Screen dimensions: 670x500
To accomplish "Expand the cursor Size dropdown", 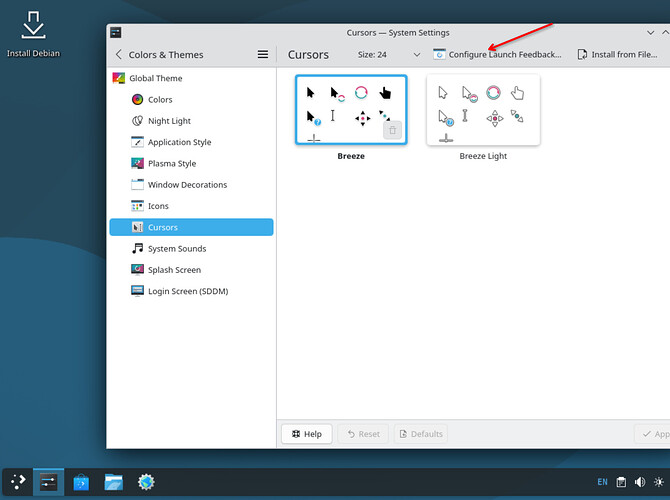I will 388,55.
